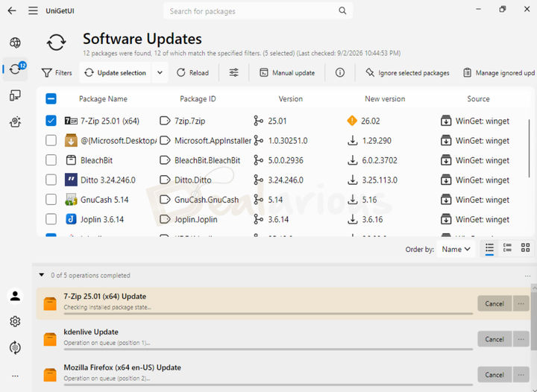
Task: Click the operations panel scrollbar
Action: (x=534, y=320)
